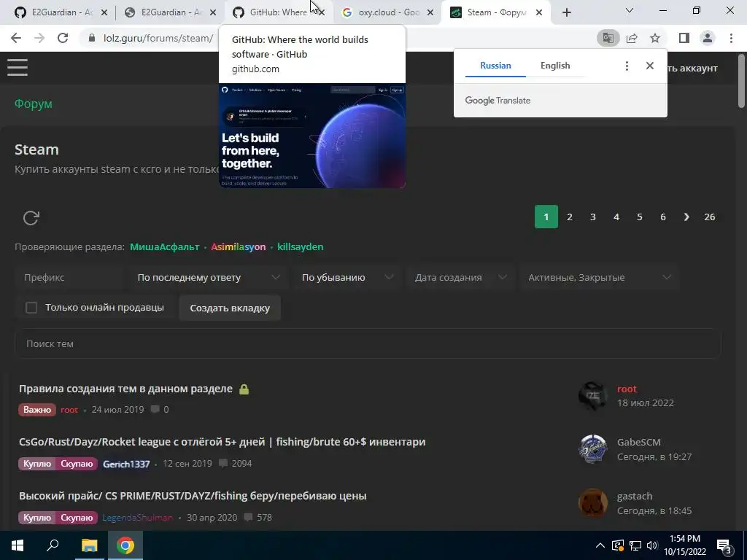Go to page 6 of threads
Viewport: 747px width, 560px height.
pos(662,217)
